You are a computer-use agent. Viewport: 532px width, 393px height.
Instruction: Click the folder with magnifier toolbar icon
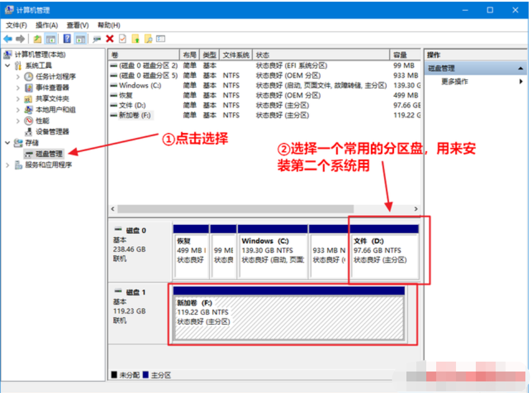pos(148,39)
